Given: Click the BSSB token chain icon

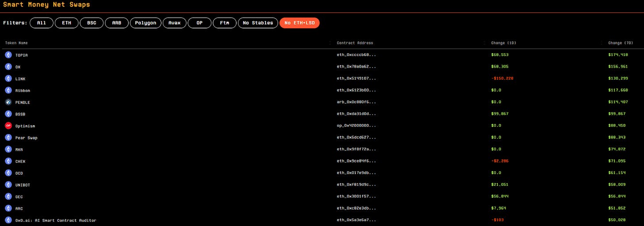Looking at the screenshot, I should (x=8, y=114).
